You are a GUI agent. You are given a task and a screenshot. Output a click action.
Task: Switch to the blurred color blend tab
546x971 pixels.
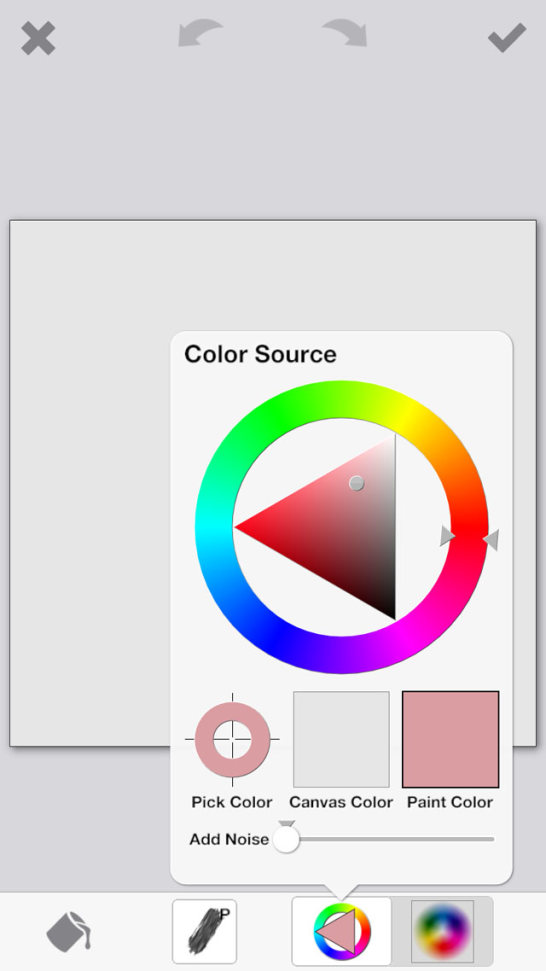pyautogui.click(x=443, y=931)
